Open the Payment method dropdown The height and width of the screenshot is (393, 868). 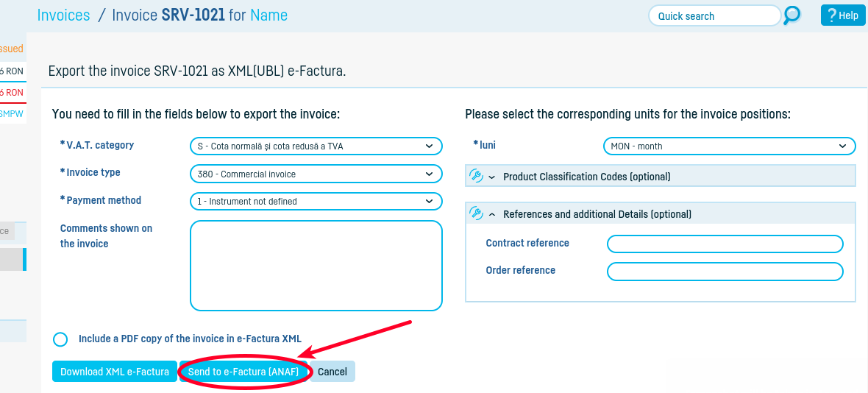pyautogui.click(x=316, y=202)
